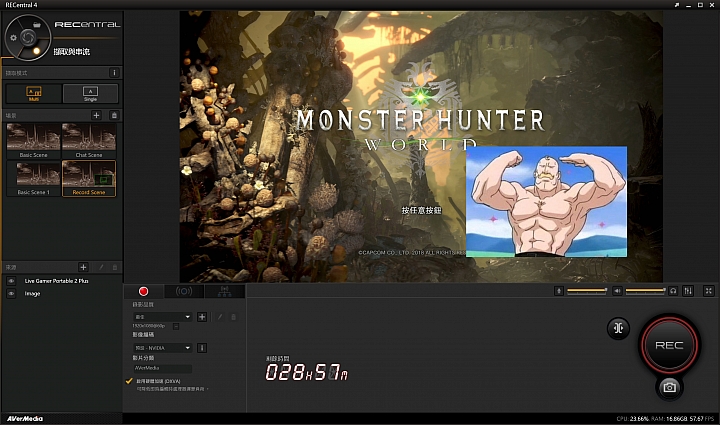Delete scene using the trash icon
Viewport: 720px width, 425px height.
click(114, 115)
